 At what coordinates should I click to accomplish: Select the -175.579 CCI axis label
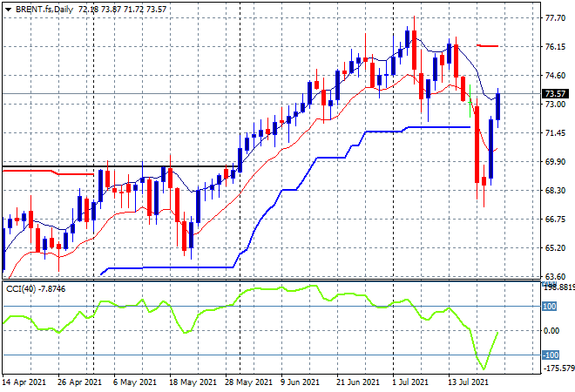[x=558, y=368]
